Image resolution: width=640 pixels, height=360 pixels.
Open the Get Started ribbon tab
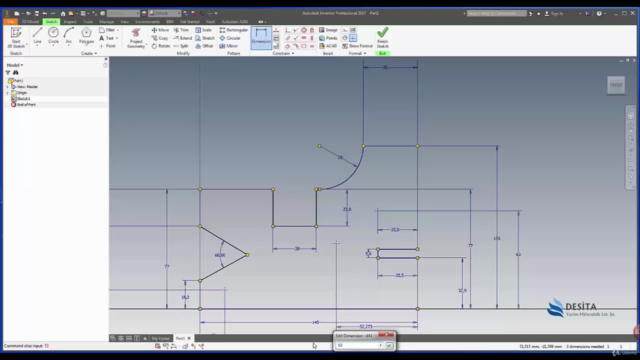(189, 22)
